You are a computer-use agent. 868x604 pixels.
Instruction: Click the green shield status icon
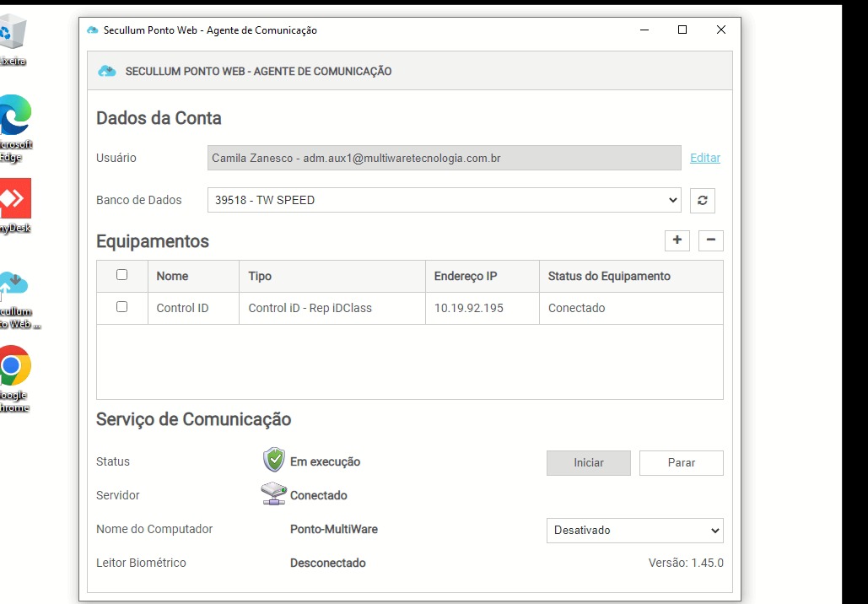pyautogui.click(x=274, y=461)
